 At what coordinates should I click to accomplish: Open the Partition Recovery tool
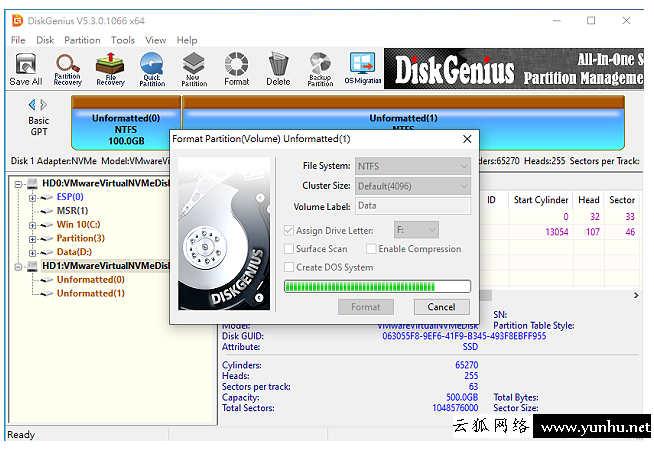[x=68, y=69]
